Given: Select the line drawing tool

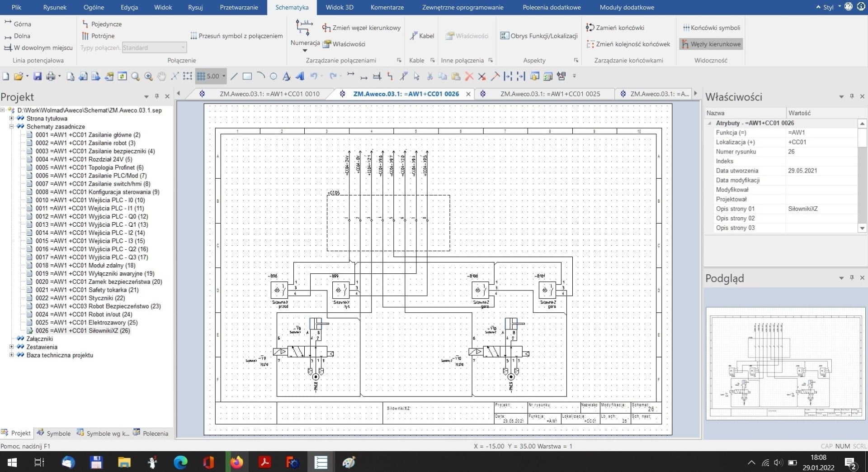Looking at the screenshot, I should pos(234,76).
